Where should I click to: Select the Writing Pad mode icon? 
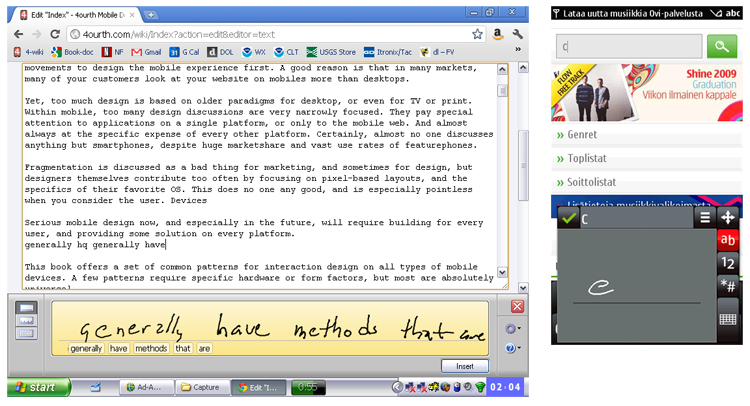26,307
